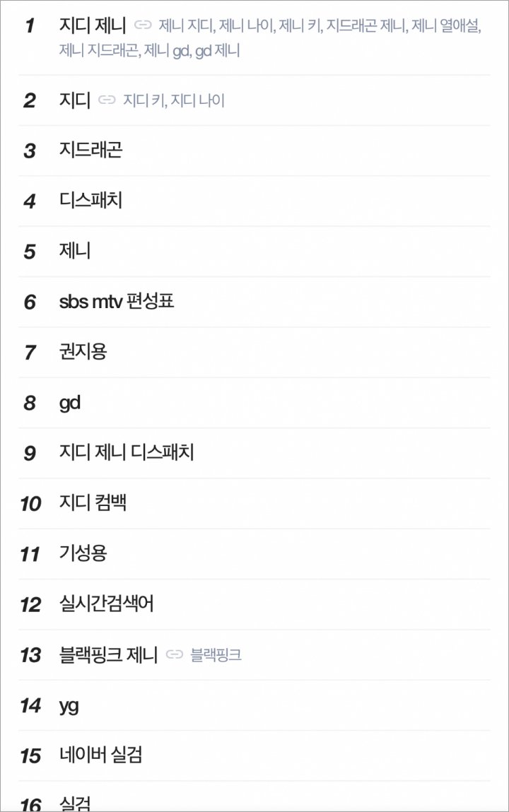Select related keyword 지디 나이
Viewport: 509px width, 812px height.
[x=198, y=100]
